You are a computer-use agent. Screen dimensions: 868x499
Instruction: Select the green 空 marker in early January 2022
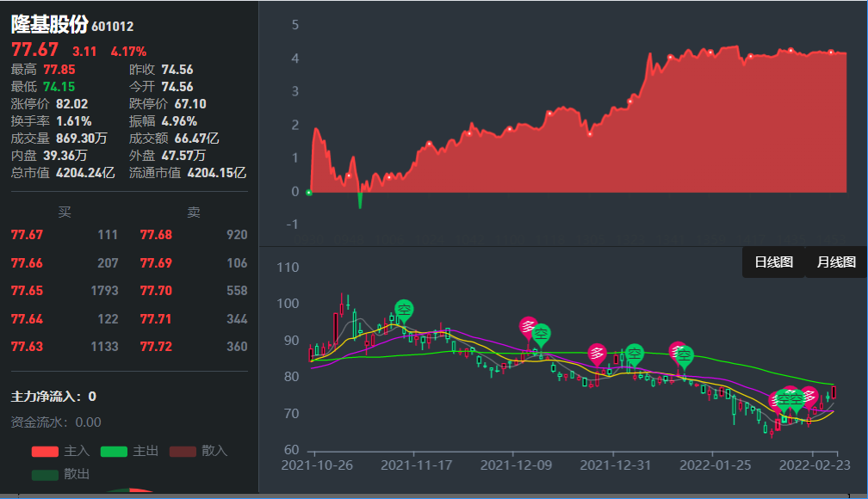635,353
